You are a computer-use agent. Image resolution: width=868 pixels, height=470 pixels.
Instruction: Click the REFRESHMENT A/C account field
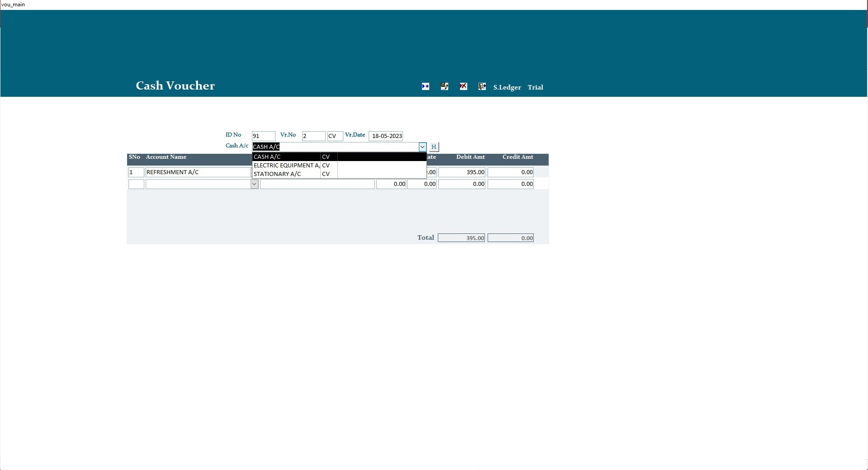click(x=199, y=172)
